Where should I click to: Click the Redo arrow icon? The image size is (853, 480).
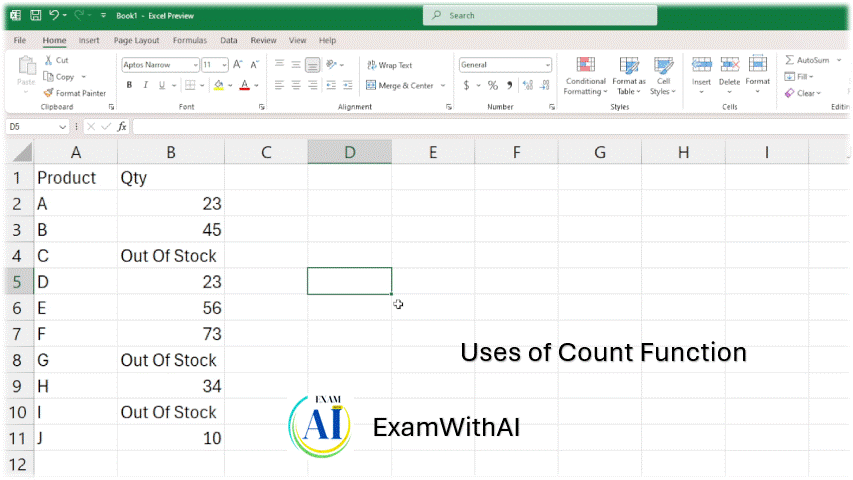tap(79, 15)
